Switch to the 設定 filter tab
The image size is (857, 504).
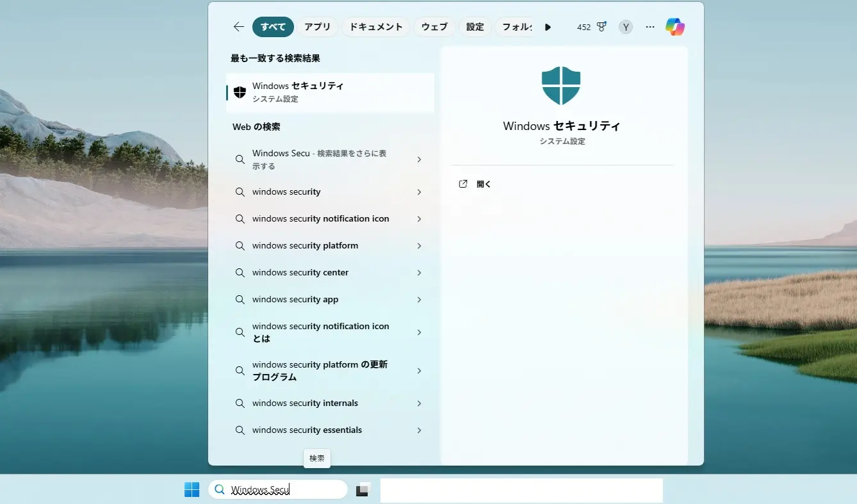pos(475,27)
